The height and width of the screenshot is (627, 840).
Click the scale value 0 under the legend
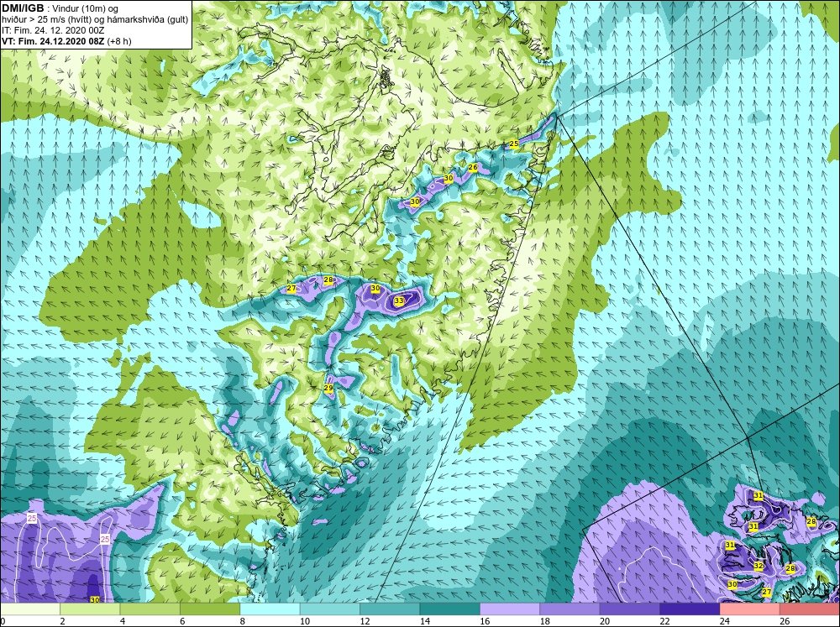click(3, 621)
